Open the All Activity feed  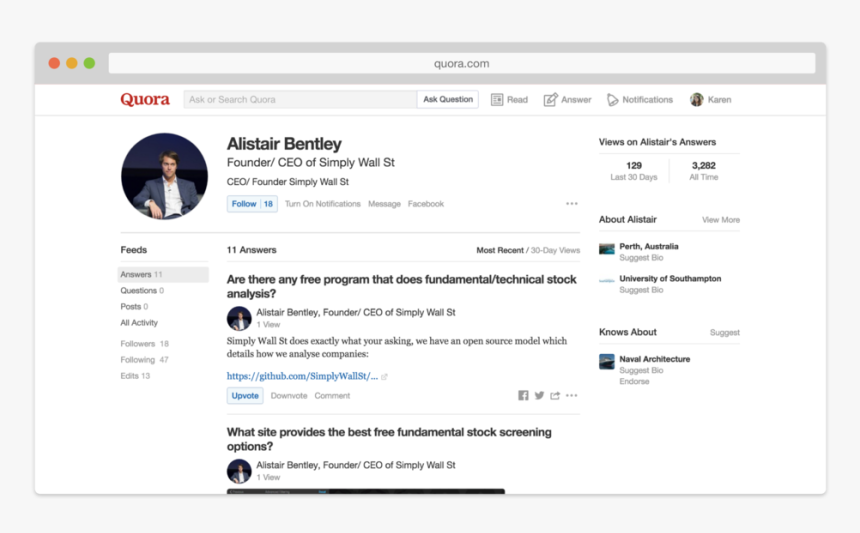pos(139,322)
